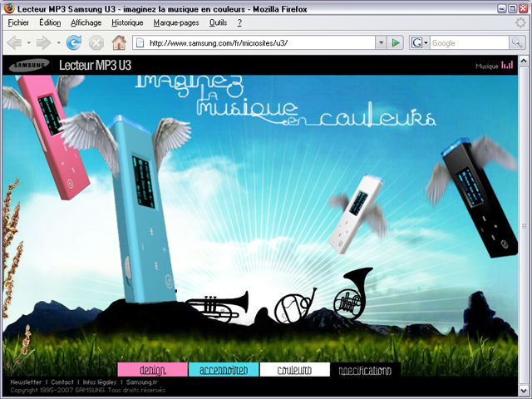
Task: Click the Musique label in header
Action: coord(487,66)
